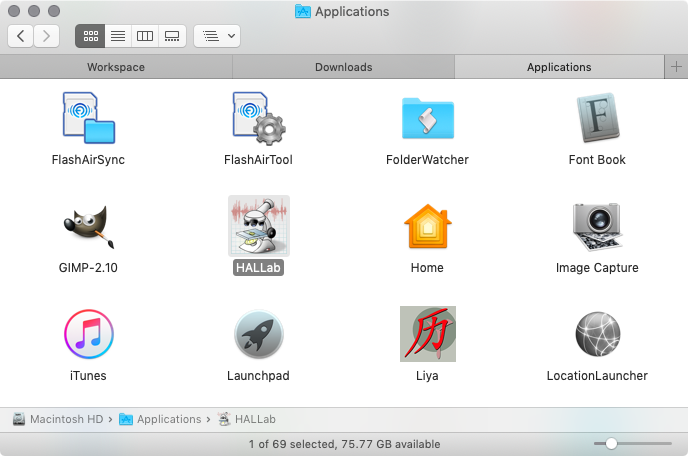The width and height of the screenshot is (688, 456).
Task: Switch to the Workspace tab
Action: click(x=116, y=67)
